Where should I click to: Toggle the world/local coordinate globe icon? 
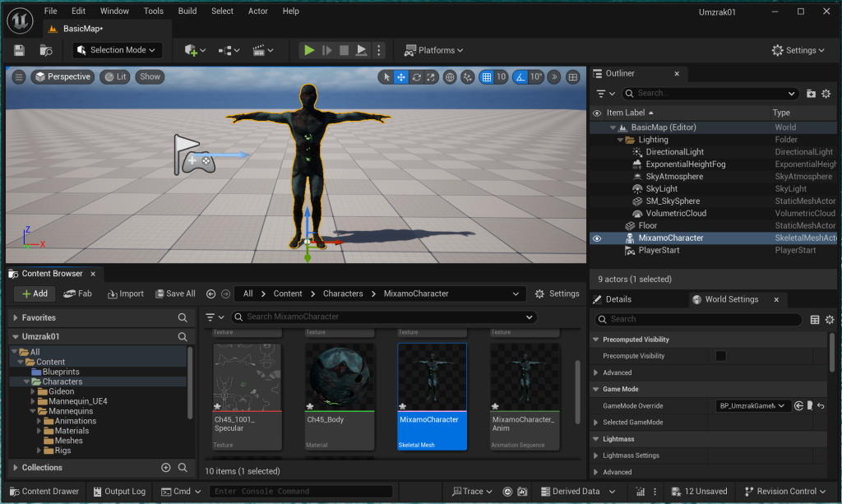pyautogui.click(x=450, y=77)
